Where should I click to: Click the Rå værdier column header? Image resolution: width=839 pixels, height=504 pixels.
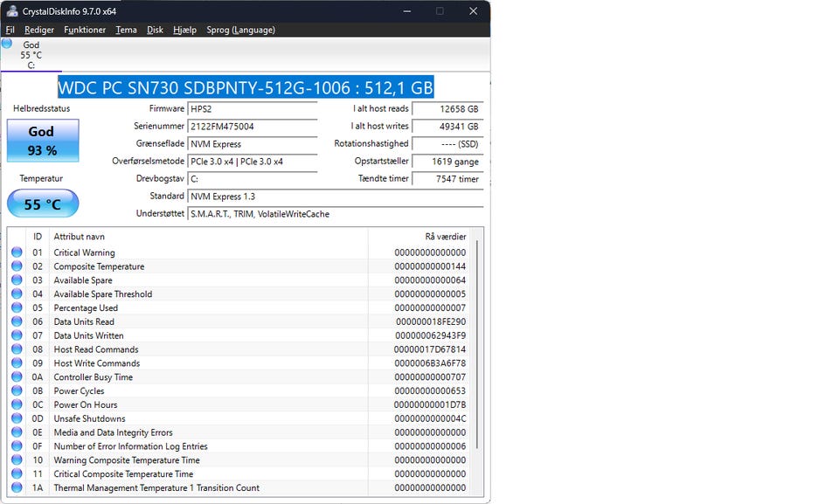[x=420, y=237]
